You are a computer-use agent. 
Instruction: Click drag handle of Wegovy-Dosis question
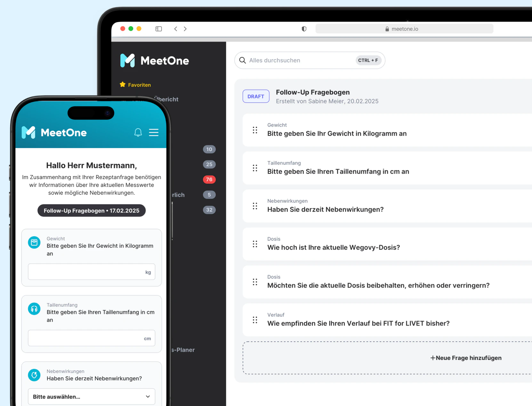255,244
